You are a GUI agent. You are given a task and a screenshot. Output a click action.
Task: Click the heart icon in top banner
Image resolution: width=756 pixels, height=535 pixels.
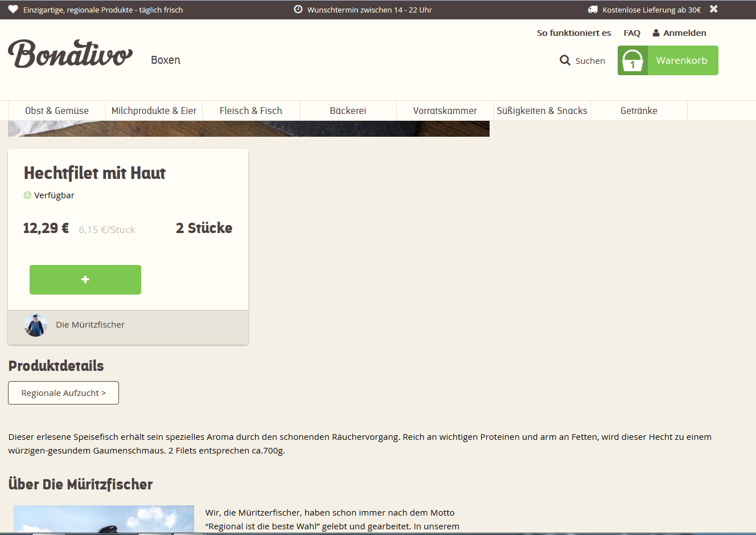click(x=13, y=10)
